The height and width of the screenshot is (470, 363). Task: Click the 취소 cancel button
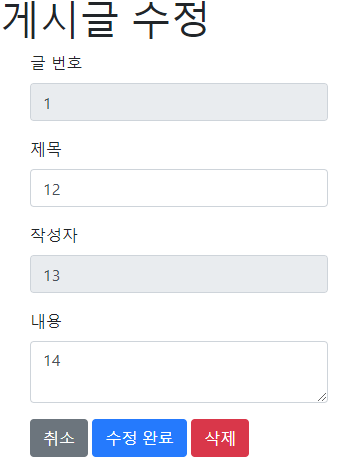[59, 438]
